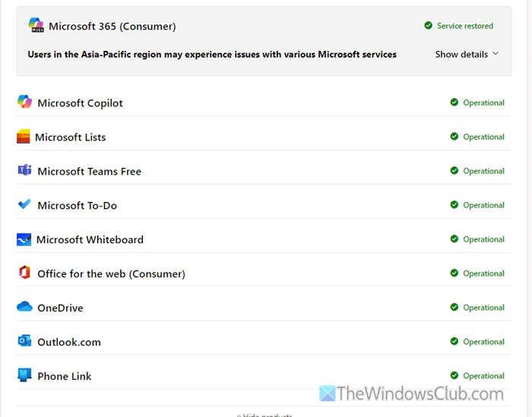Click Operational status for Office for the web

[x=484, y=273]
